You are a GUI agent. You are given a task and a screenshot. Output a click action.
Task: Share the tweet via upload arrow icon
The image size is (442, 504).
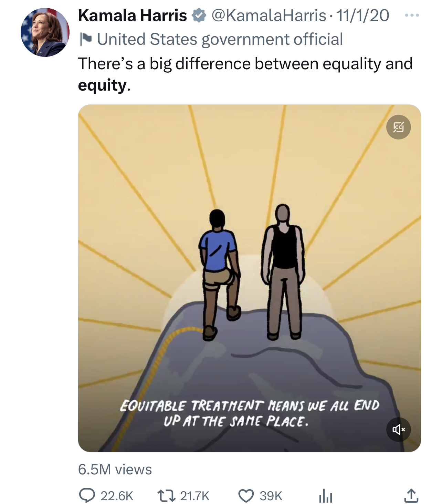point(411,495)
